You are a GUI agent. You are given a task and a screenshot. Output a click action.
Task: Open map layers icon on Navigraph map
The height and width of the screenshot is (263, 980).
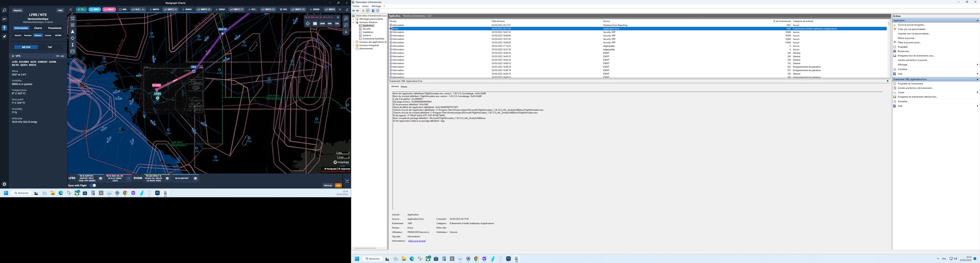coord(72,24)
